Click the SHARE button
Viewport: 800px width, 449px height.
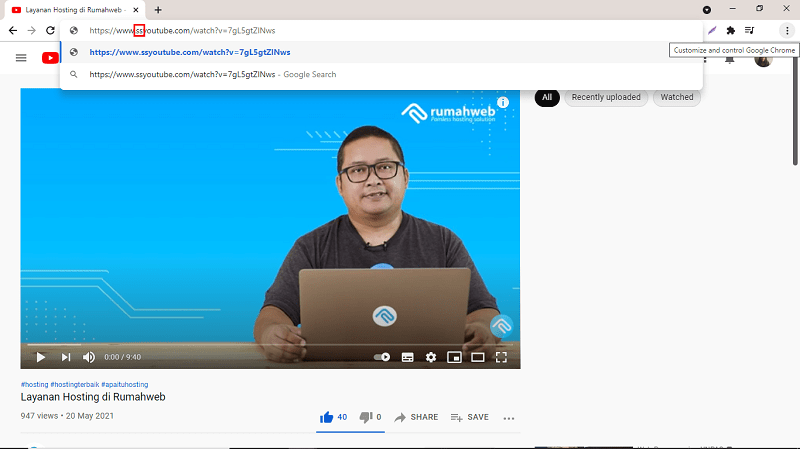[x=416, y=417]
